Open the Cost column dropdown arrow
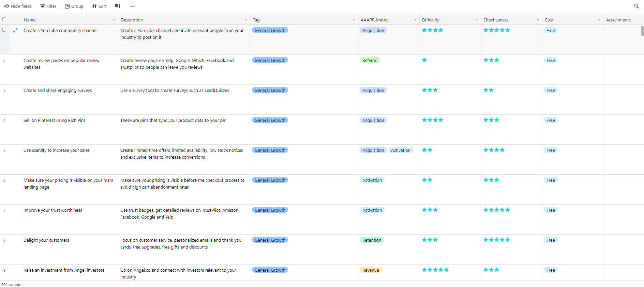The height and width of the screenshot is (287, 644). tap(599, 20)
